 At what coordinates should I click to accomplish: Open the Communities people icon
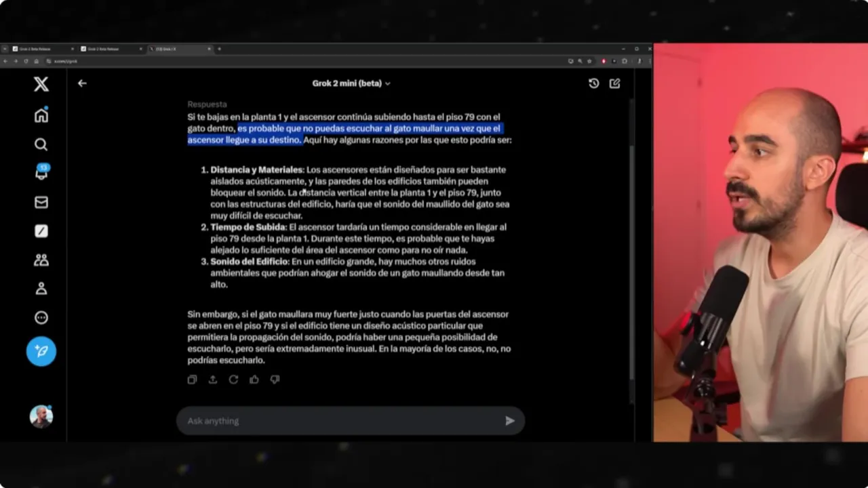click(41, 260)
